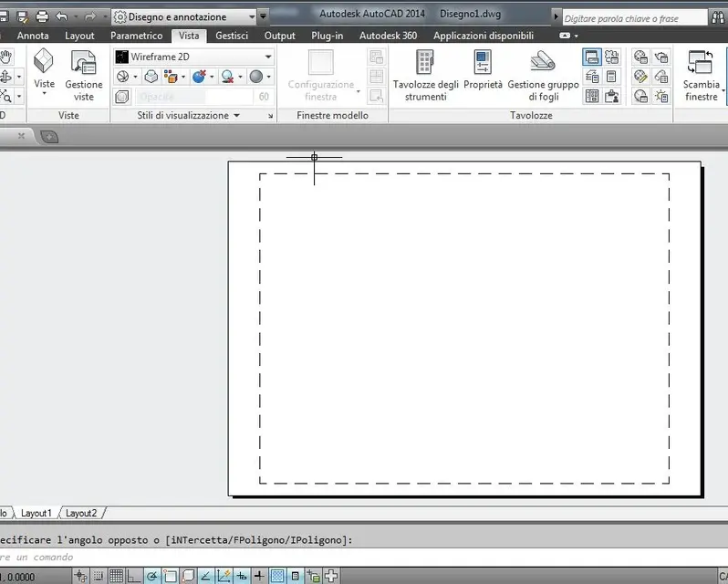Toggle the highlighted command line palette icon
The image size is (728, 584).
(592, 57)
